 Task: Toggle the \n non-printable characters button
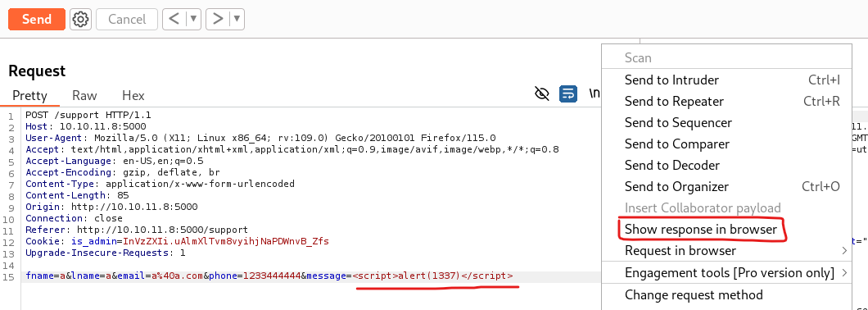(x=594, y=93)
